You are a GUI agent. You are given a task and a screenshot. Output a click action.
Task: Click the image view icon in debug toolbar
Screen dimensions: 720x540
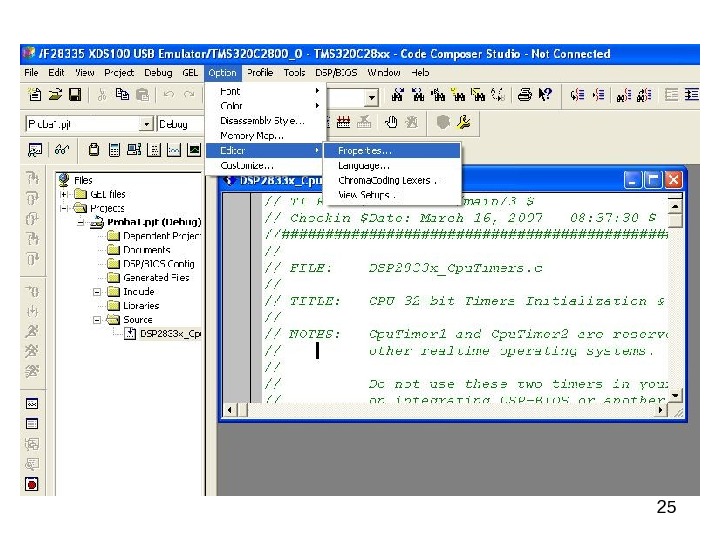coord(194,150)
